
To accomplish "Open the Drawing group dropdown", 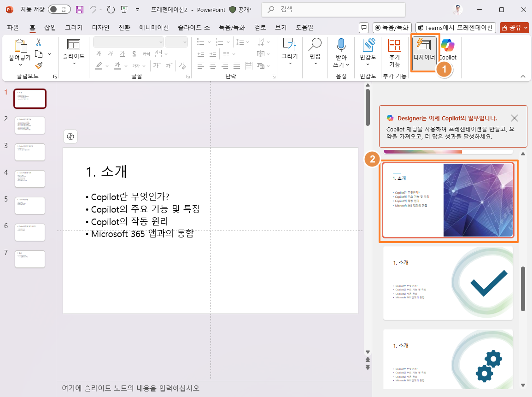I will point(290,64).
